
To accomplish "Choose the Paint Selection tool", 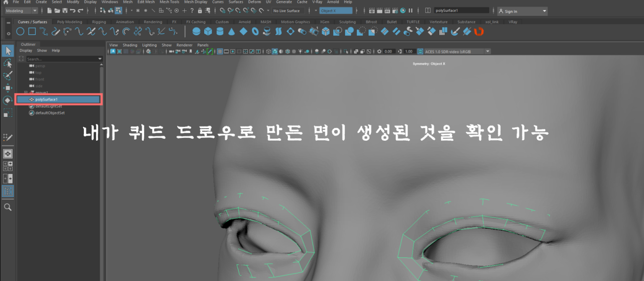I will [x=8, y=75].
